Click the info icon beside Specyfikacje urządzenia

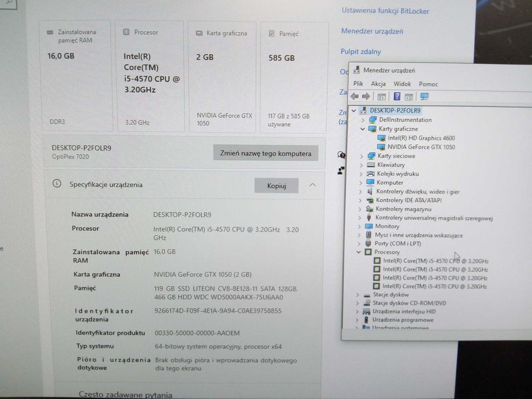click(56, 184)
